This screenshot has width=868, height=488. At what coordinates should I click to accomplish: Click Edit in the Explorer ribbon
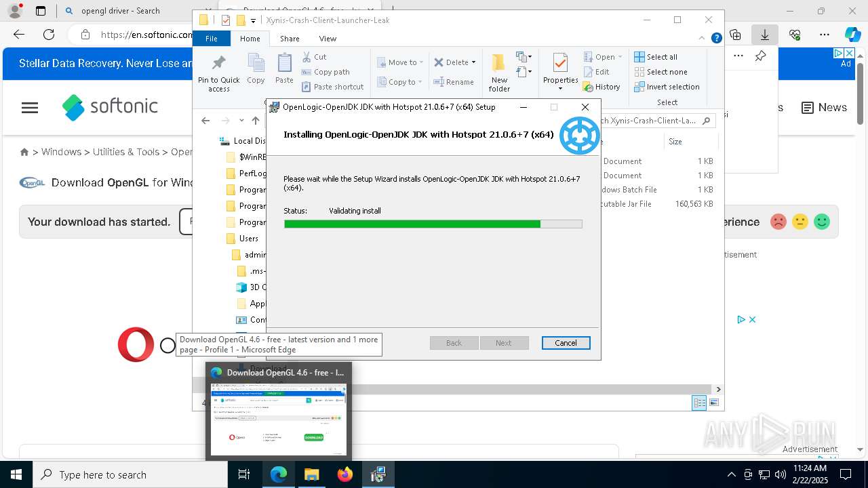click(x=596, y=72)
